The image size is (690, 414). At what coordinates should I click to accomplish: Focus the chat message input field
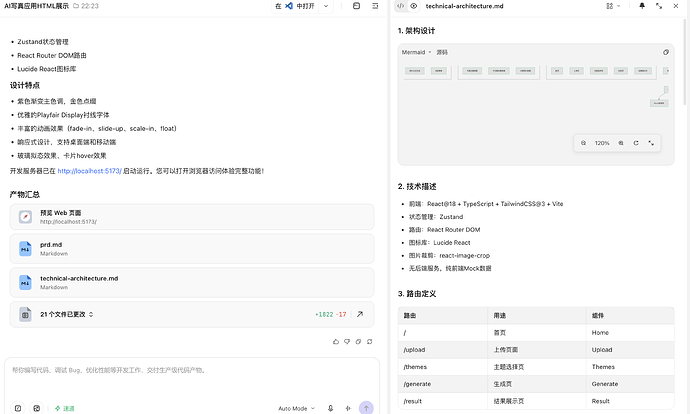click(192, 370)
